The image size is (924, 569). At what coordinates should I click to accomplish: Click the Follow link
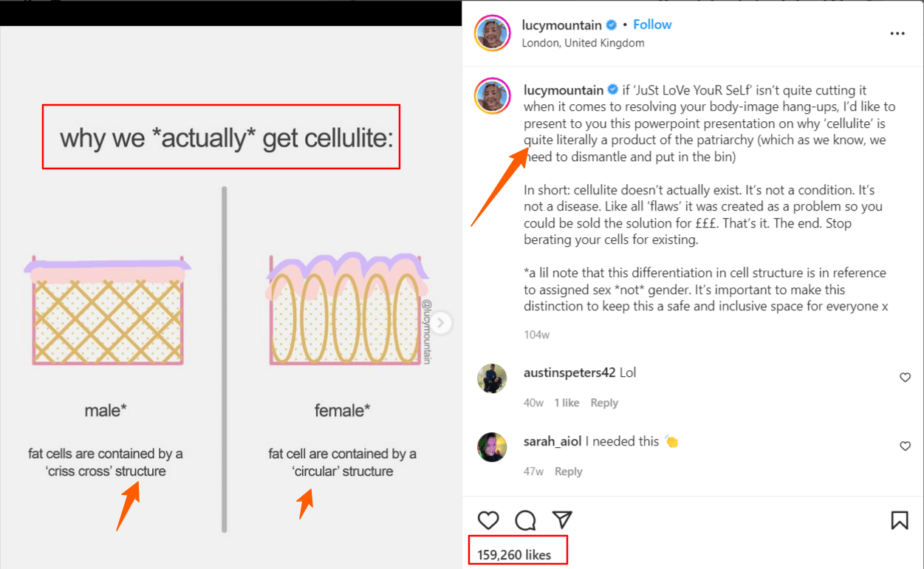[652, 24]
